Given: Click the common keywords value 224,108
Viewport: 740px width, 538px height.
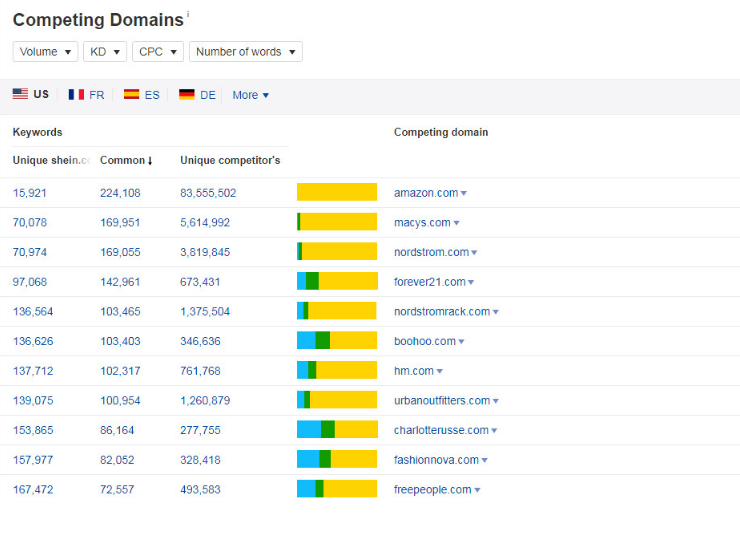Looking at the screenshot, I should point(120,193).
